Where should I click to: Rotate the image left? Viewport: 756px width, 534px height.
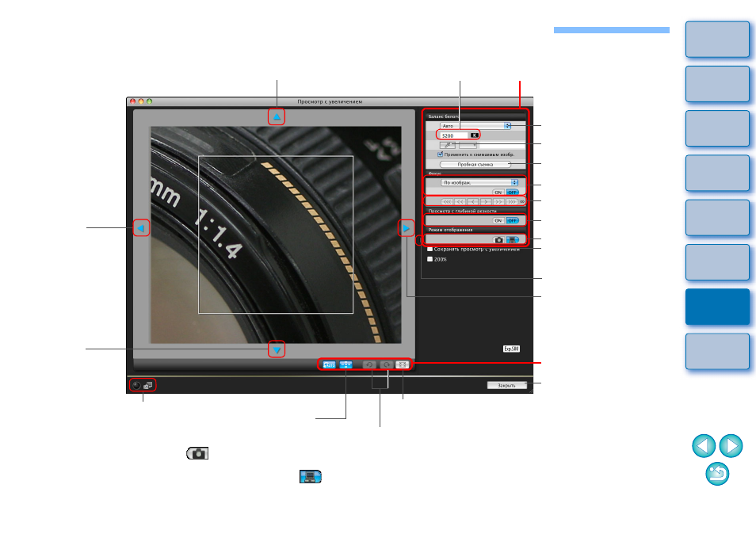(x=370, y=364)
